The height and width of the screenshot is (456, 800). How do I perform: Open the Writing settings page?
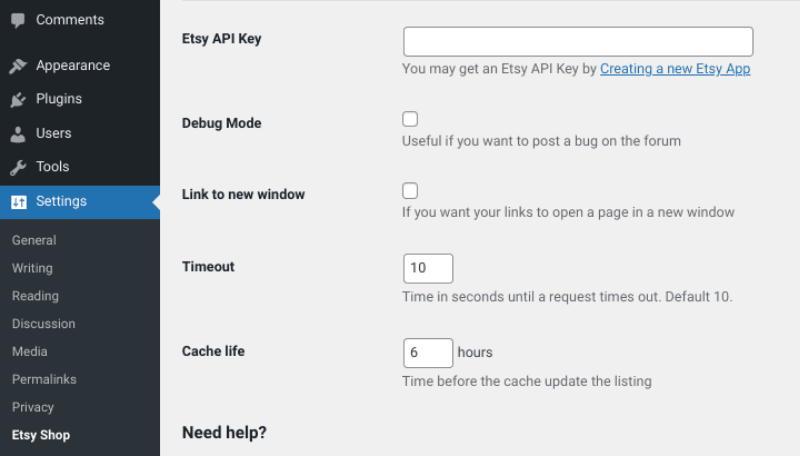click(x=32, y=268)
